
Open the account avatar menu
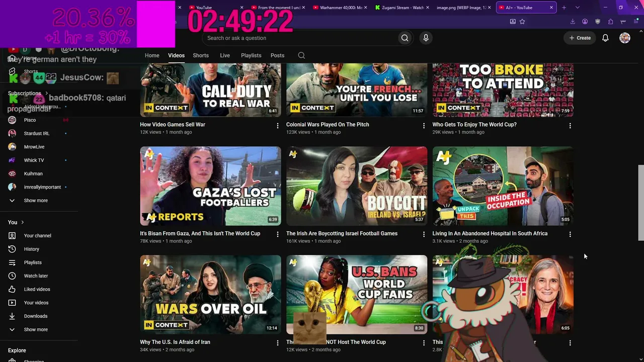(x=625, y=38)
